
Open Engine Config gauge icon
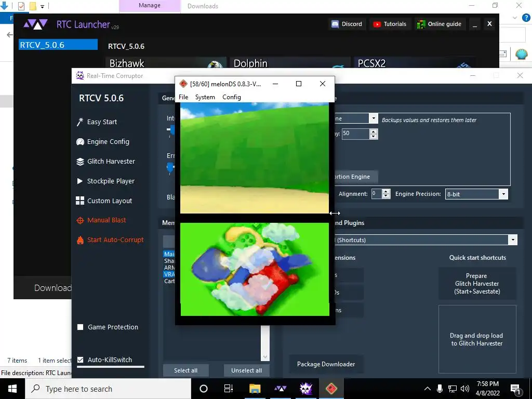[x=80, y=142]
